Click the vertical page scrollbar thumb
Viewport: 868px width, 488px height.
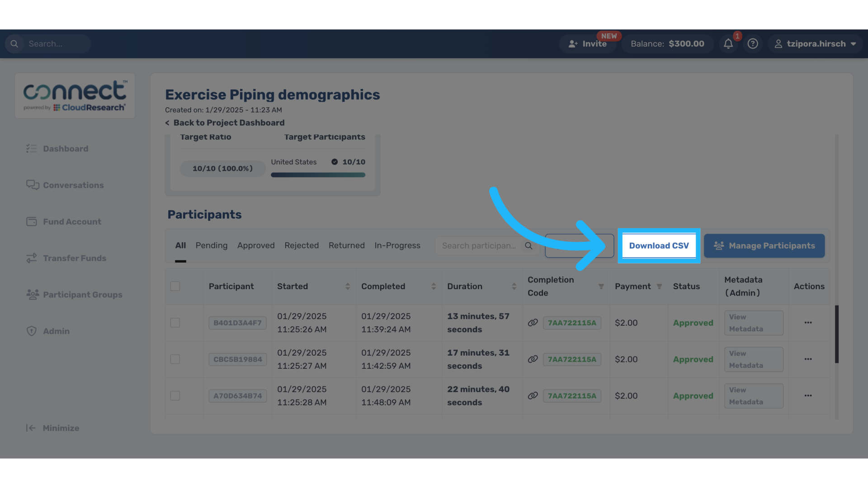[x=836, y=334]
